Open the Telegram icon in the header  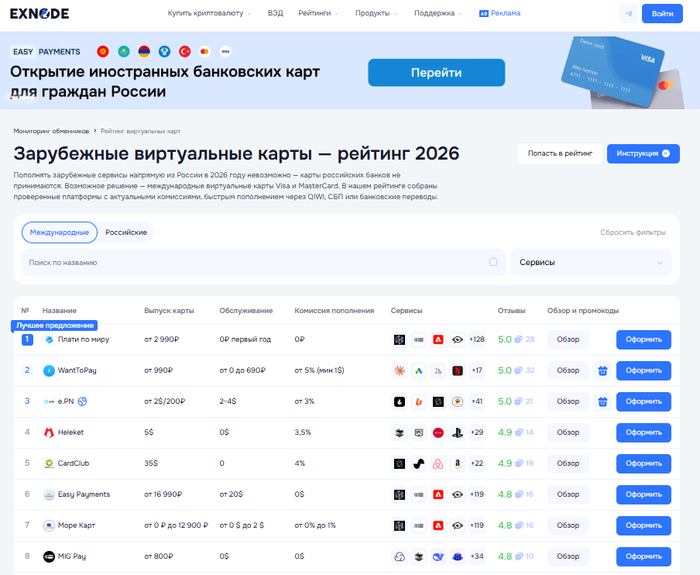point(628,14)
